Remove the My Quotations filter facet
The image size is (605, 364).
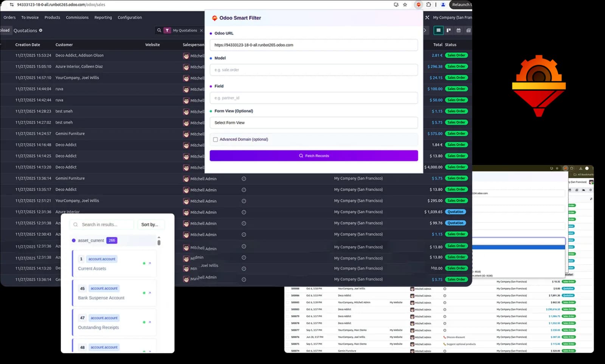[201, 31]
